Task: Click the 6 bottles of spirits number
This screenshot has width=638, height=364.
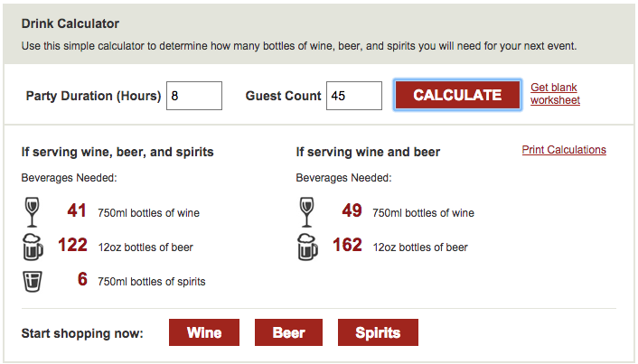Action: [82, 279]
